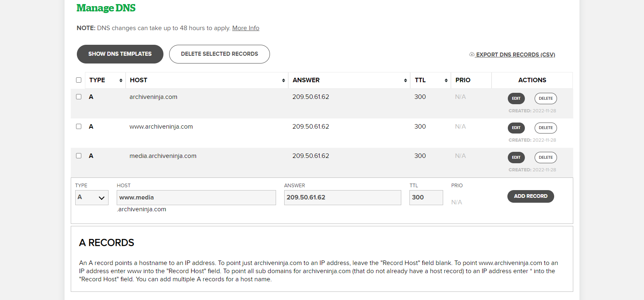The width and height of the screenshot is (644, 300).
Task: Click the host text archiveninja.com in first row
Action: 153,97
